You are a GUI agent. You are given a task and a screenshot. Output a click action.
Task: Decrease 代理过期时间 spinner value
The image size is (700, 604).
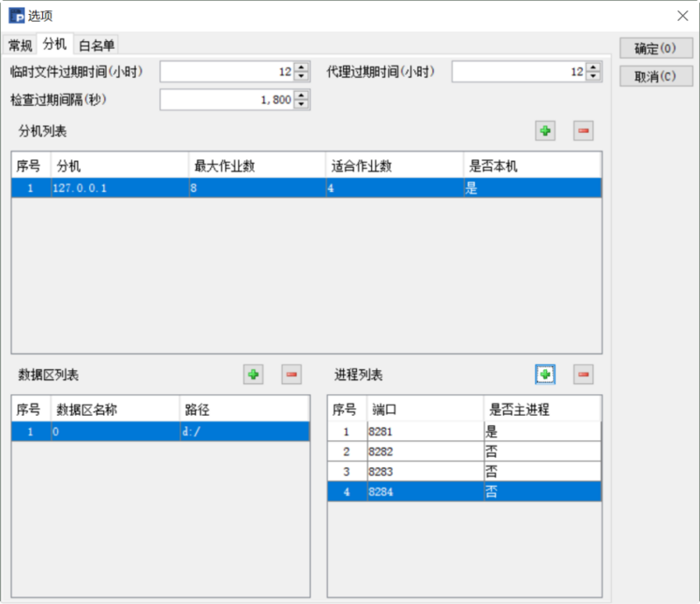[x=593, y=76]
